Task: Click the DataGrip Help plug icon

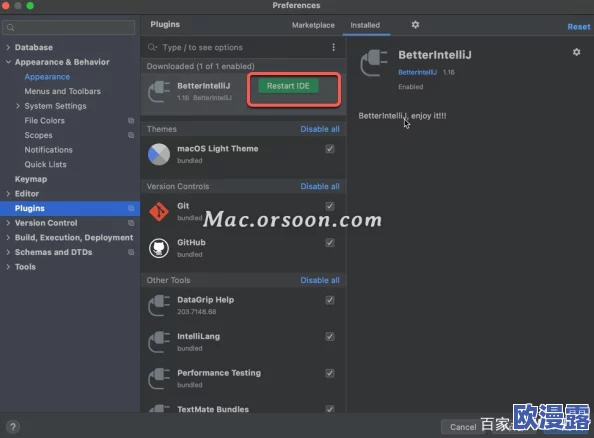Action: point(159,305)
